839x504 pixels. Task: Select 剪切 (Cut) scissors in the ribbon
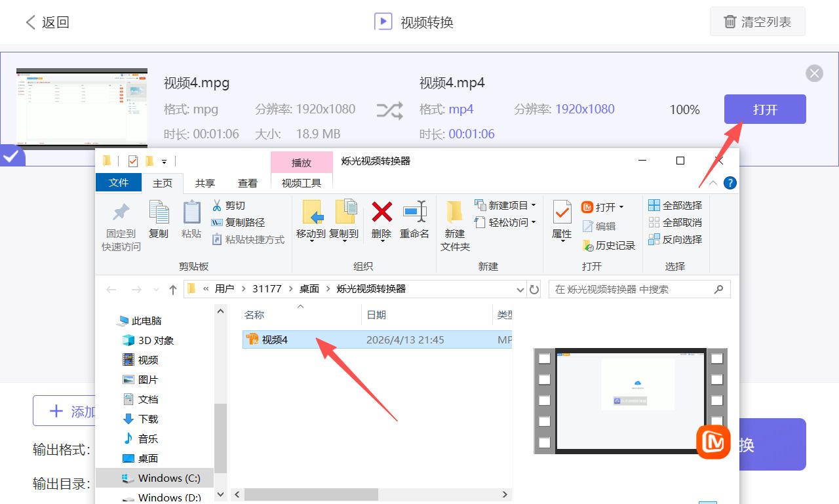tap(228, 205)
